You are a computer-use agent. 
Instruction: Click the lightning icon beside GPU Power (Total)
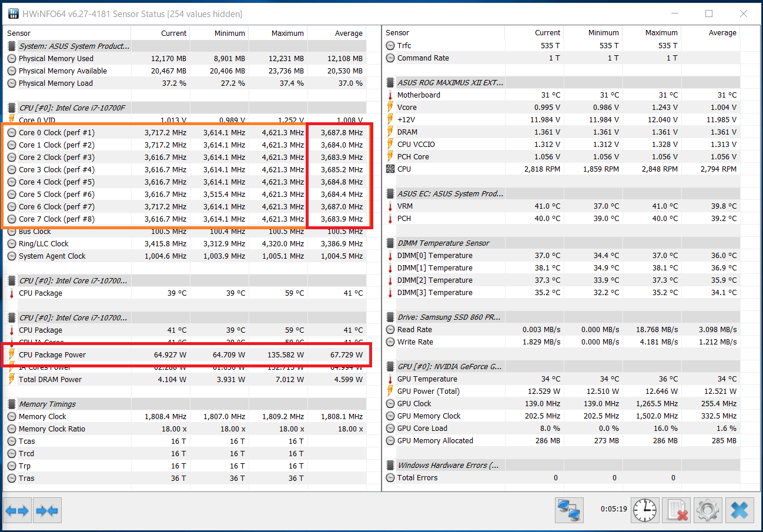(x=390, y=391)
